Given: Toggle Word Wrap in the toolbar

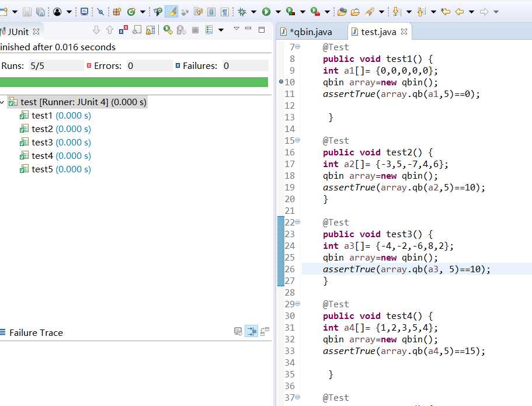Looking at the screenshot, I should (x=198, y=12).
